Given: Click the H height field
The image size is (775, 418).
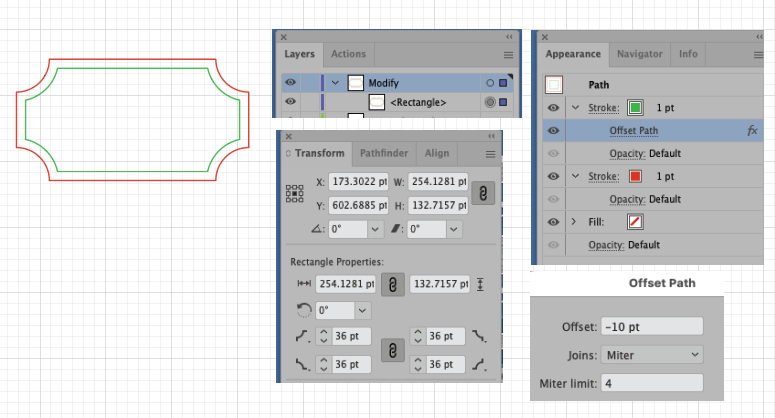Looking at the screenshot, I should (438, 205).
